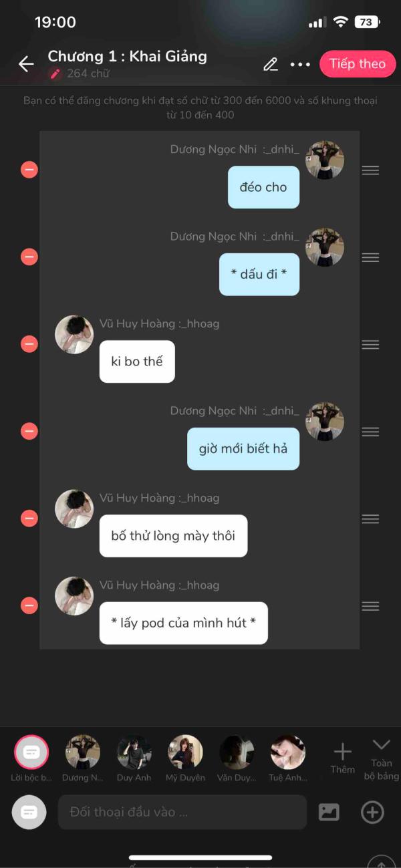Tap the reorder handle beside "bố thử lòng mày thôi"
Screen dimensions: 401x868
coord(370,519)
